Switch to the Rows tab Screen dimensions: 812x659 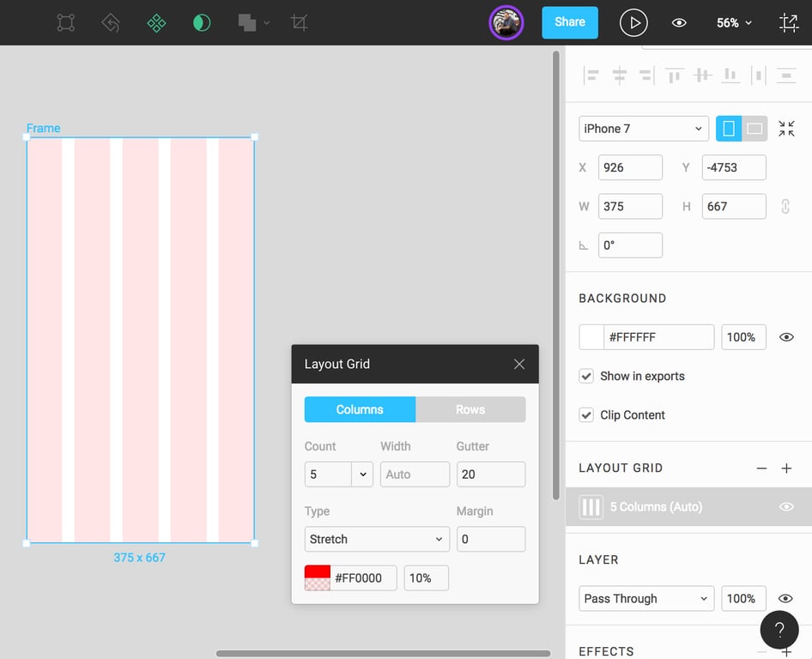coord(470,409)
